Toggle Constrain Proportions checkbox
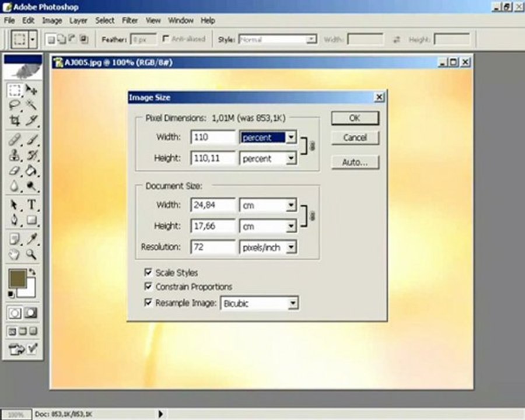 pyautogui.click(x=148, y=286)
